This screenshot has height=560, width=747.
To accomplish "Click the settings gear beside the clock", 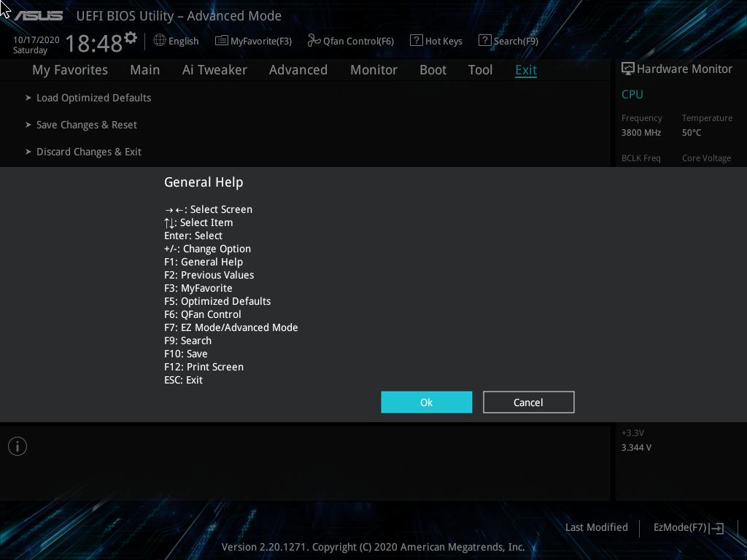I will (x=131, y=38).
